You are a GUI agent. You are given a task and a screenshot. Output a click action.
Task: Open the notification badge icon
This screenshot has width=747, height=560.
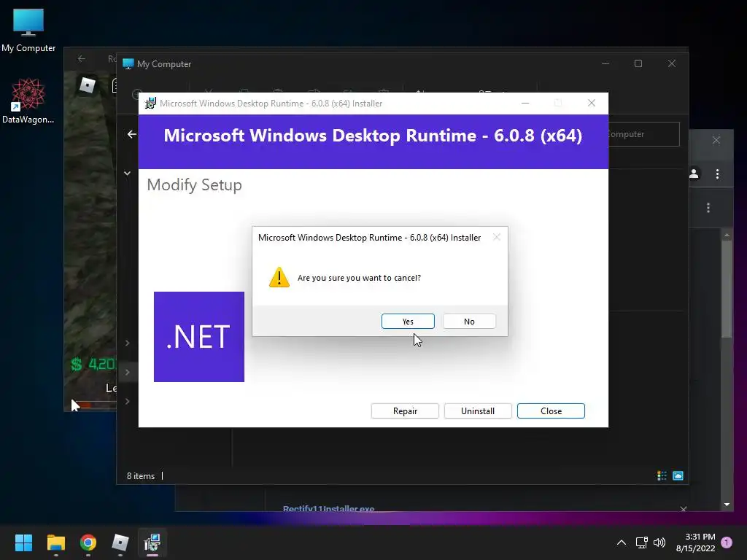coord(727,542)
